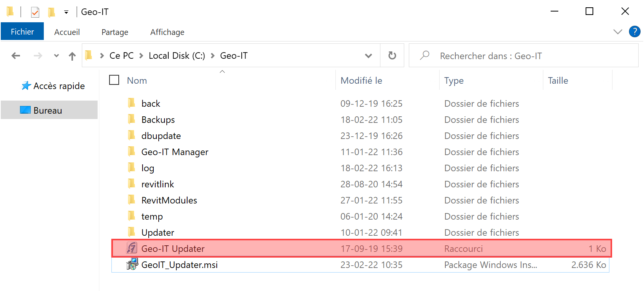Image resolution: width=644 pixels, height=291 pixels.
Task: Click the Accès rapide star icon
Action: [26, 86]
